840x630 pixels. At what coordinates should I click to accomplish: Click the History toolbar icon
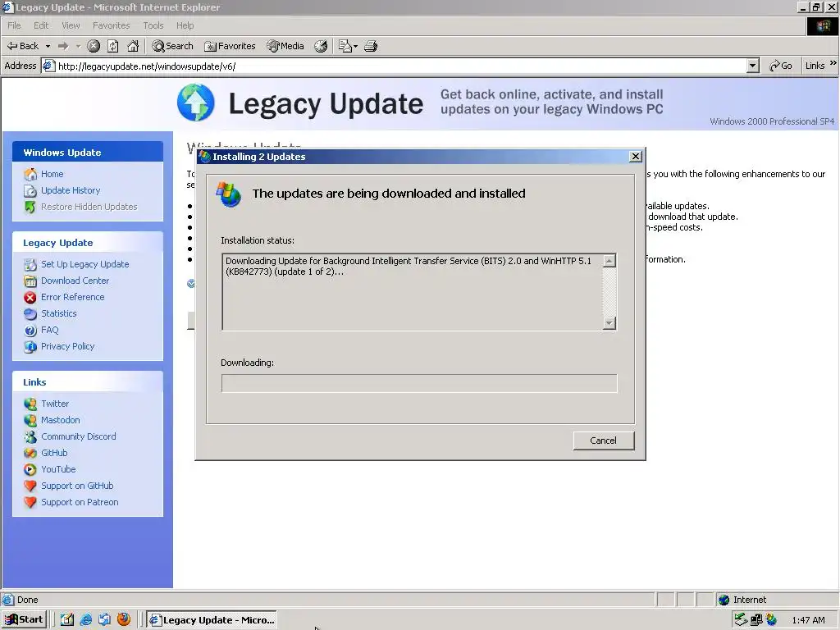click(x=321, y=46)
